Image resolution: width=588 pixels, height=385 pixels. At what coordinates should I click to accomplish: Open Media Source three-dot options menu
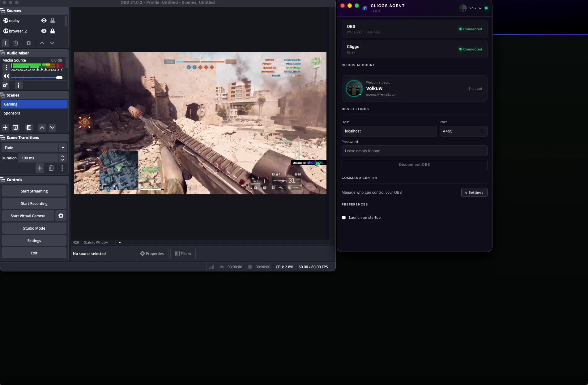[6, 67]
